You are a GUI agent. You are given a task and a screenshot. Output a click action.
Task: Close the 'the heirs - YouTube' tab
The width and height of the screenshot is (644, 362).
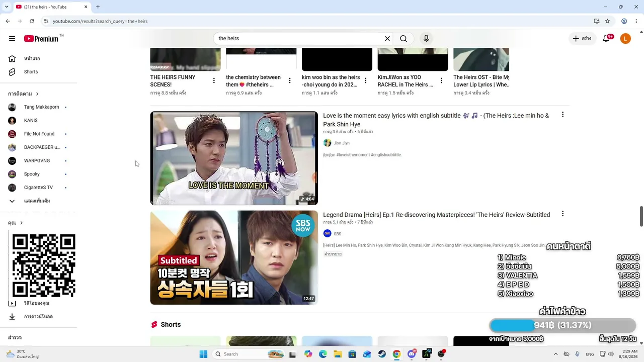point(86,7)
